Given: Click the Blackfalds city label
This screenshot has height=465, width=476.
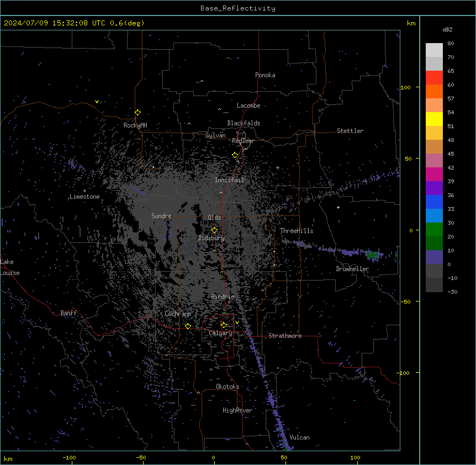Looking at the screenshot, I should tap(244, 123).
